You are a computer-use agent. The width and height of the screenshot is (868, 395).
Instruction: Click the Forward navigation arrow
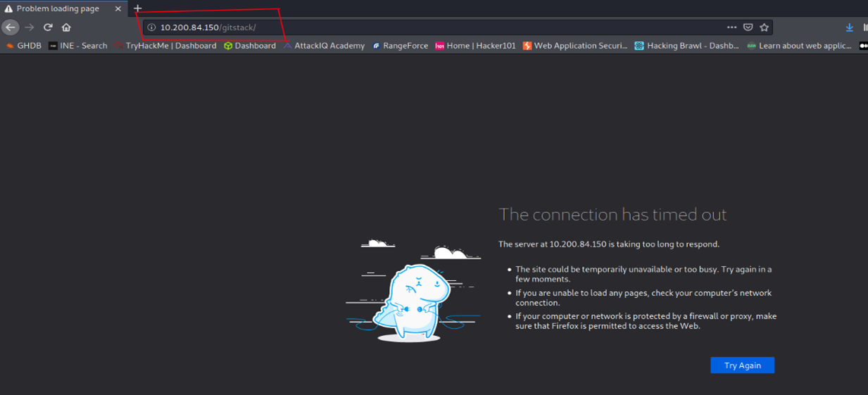pyautogui.click(x=30, y=27)
